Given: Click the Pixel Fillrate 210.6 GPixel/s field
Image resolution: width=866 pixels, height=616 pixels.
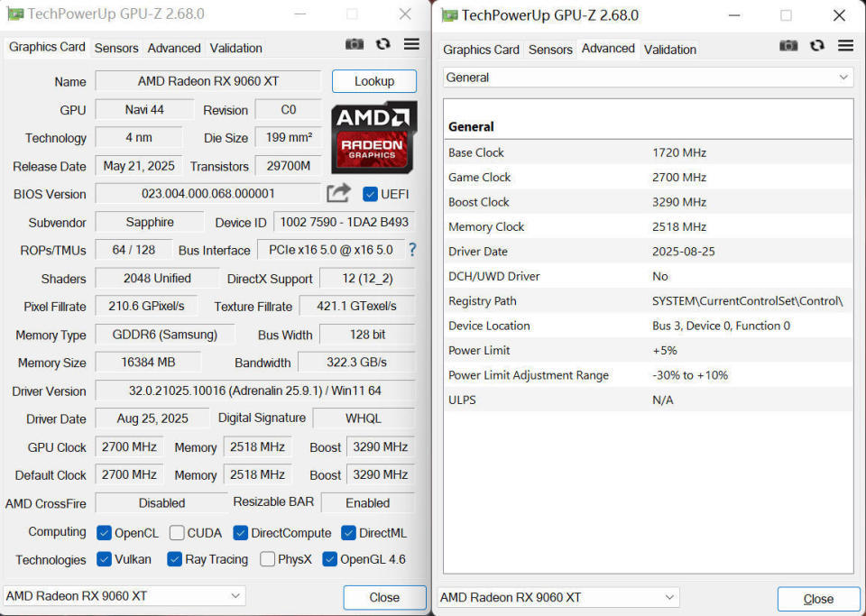Looking at the screenshot, I should click(146, 306).
